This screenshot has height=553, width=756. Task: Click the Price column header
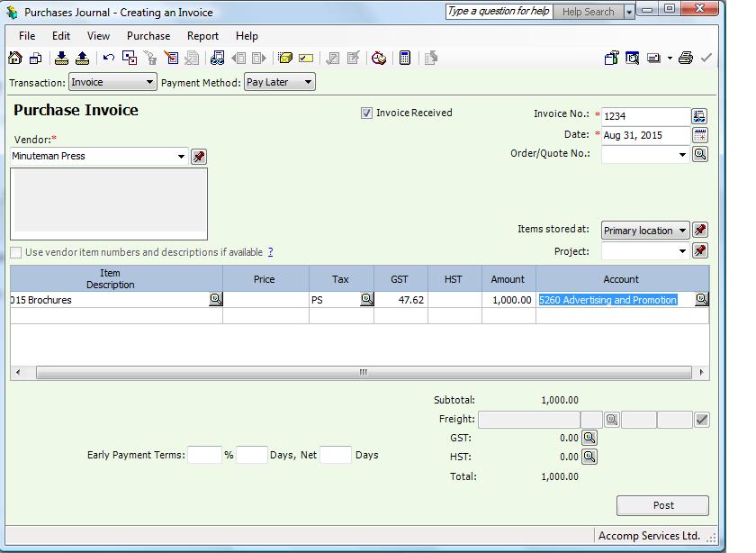click(x=265, y=279)
